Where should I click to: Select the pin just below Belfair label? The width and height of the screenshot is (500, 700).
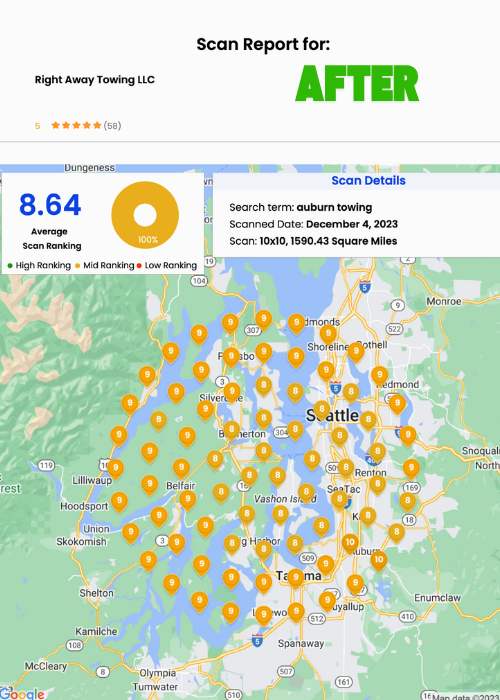[x=188, y=500]
